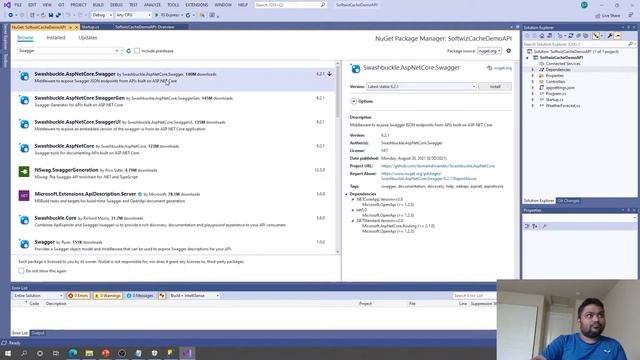Open the FILE menu

click(x=18, y=5)
